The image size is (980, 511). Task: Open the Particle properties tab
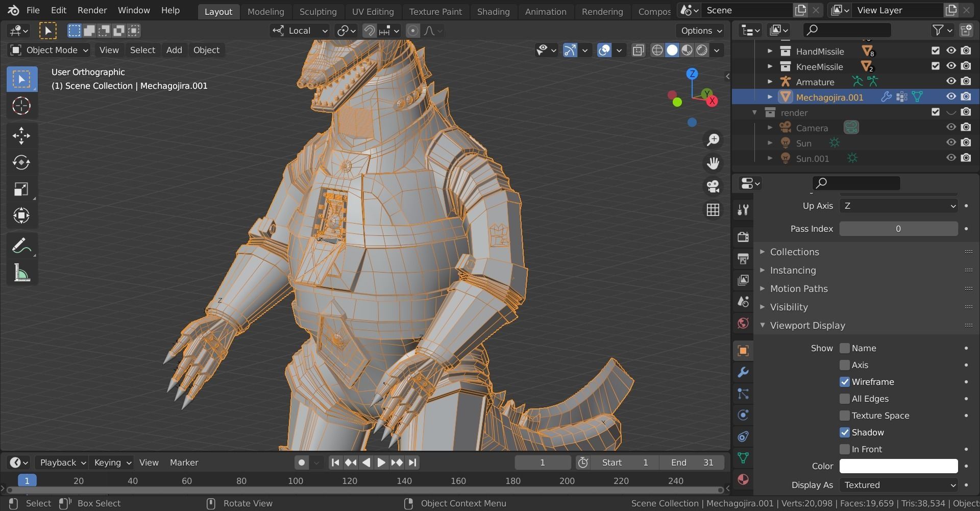743,394
